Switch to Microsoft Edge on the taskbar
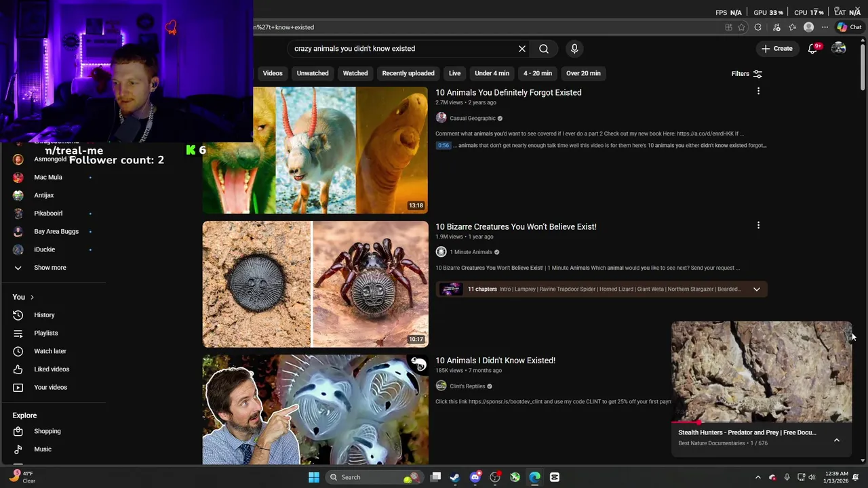The image size is (868, 488). click(534, 477)
